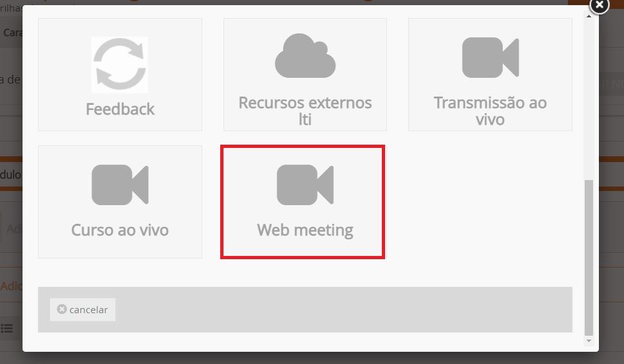Select the Transmissão ao vivo camera icon

point(490,57)
